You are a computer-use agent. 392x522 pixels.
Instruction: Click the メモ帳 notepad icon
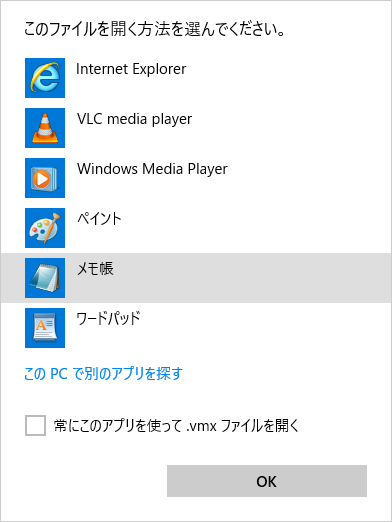[45, 278]
